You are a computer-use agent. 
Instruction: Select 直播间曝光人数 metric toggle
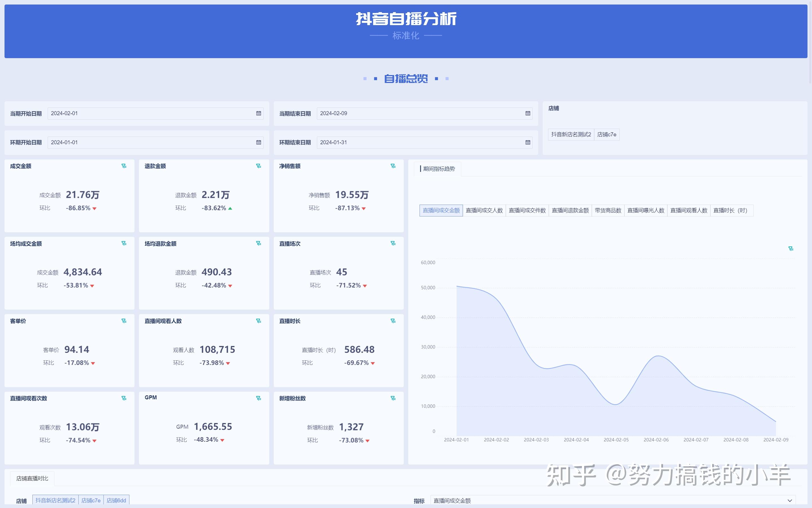[646, 210]
